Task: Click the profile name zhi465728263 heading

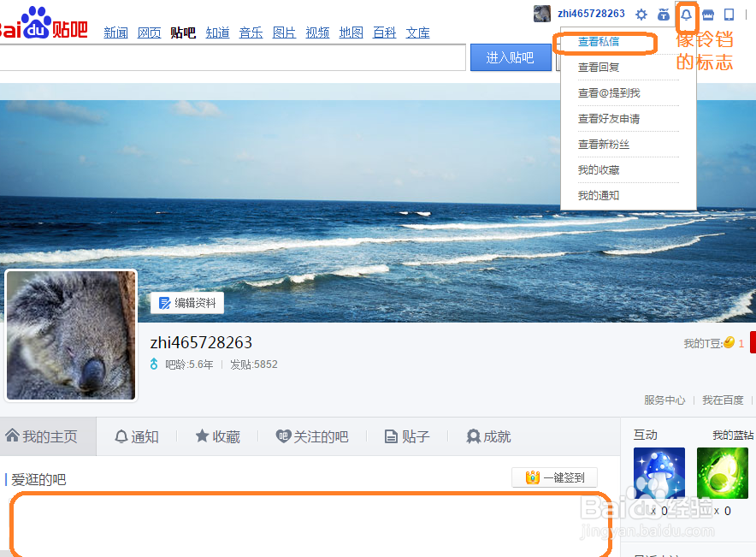Action: [201, 342]
